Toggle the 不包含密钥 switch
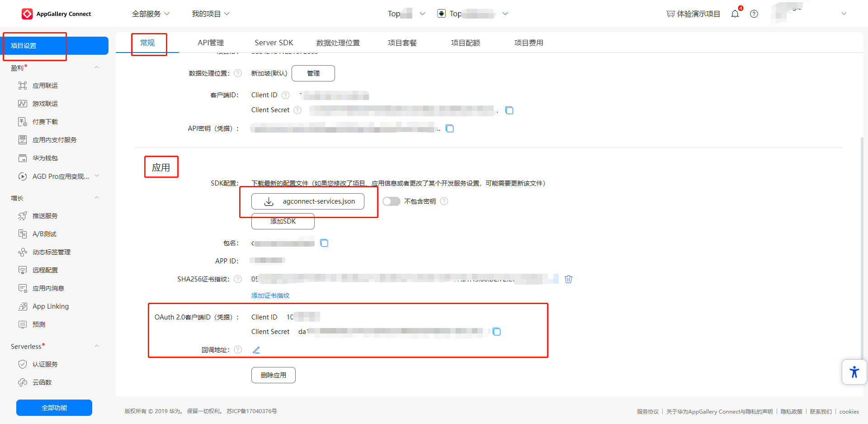This screenshot has height=424, width=868. coord(392,201)
